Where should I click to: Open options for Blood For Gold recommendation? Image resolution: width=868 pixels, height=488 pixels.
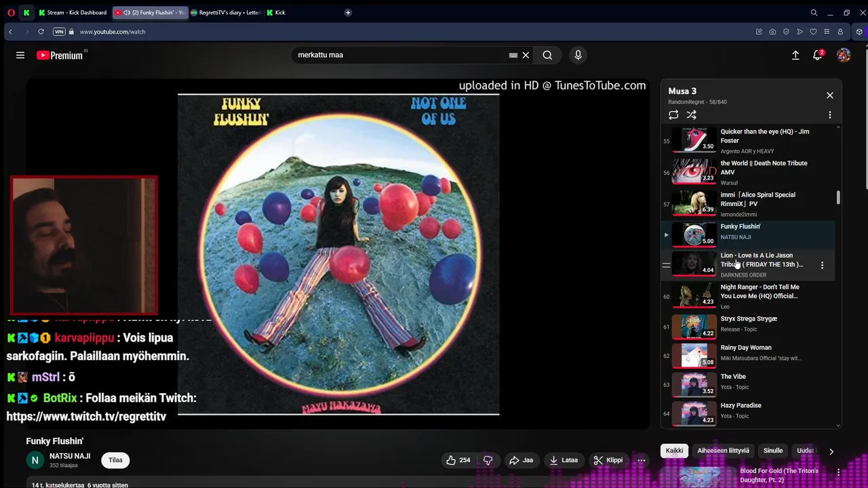tap(838, 472)
